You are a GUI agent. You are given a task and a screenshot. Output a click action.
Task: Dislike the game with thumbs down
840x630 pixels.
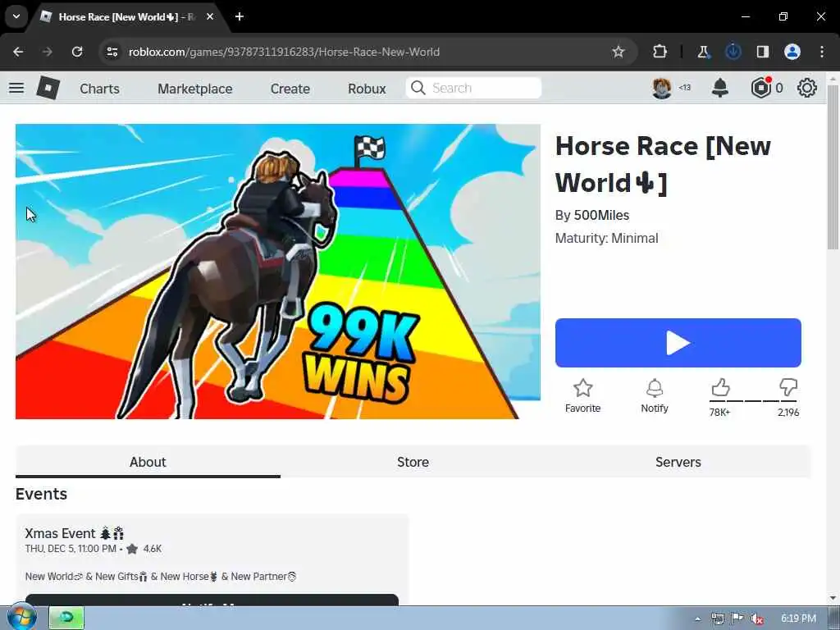coord(788,387)
